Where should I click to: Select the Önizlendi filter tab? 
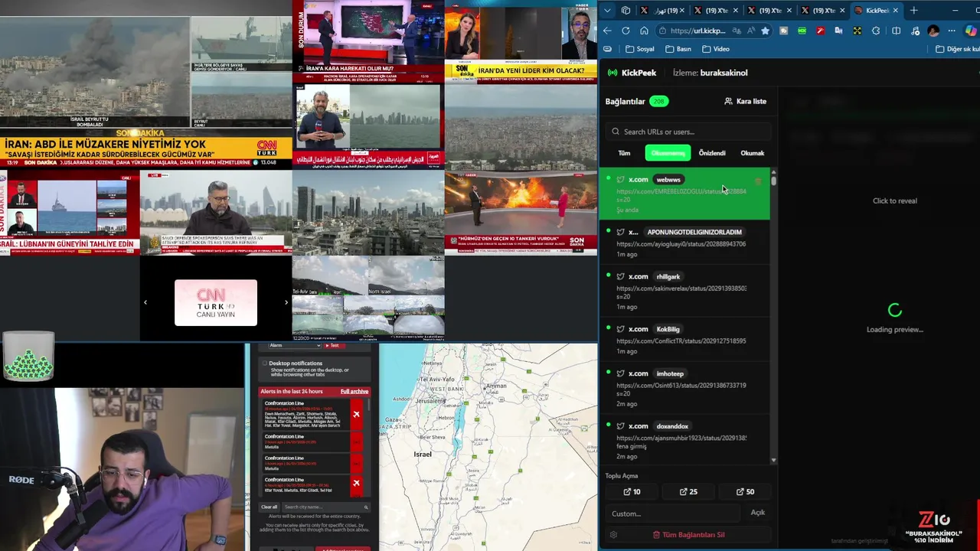[712, 153]
